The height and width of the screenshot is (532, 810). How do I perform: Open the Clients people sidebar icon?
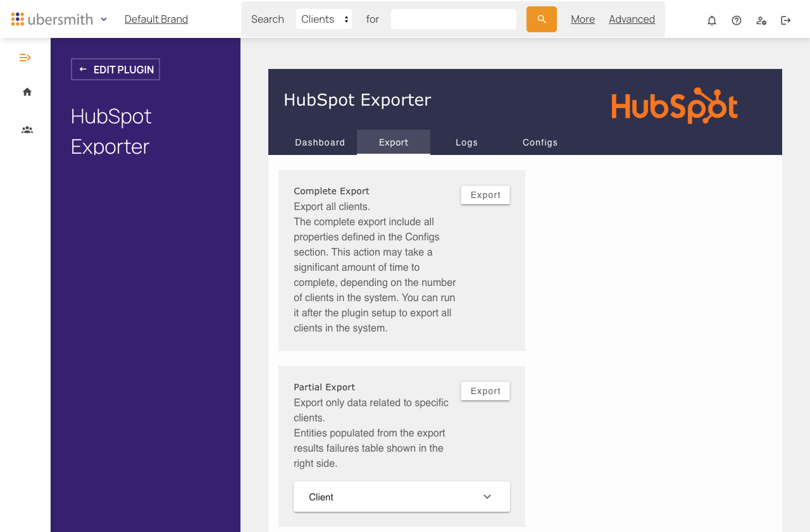coord(27,130)
